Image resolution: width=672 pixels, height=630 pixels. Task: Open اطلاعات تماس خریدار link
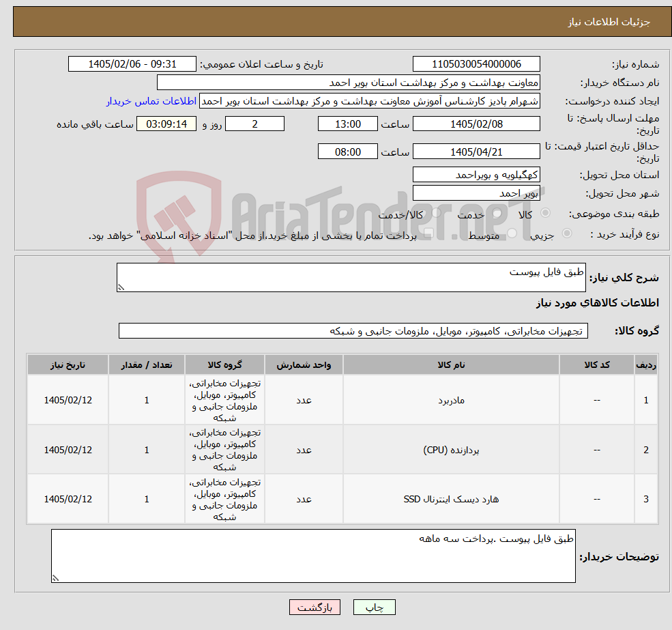[151, 101]
